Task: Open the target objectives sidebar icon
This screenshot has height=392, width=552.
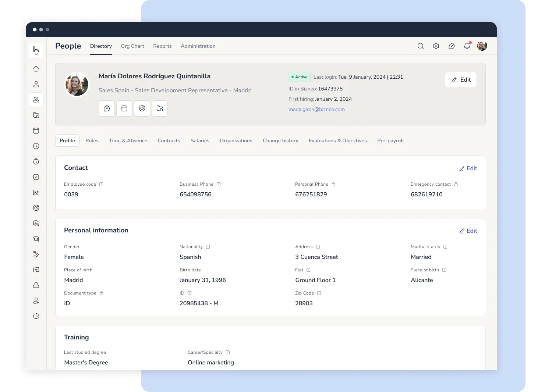Action: point(36,208)
